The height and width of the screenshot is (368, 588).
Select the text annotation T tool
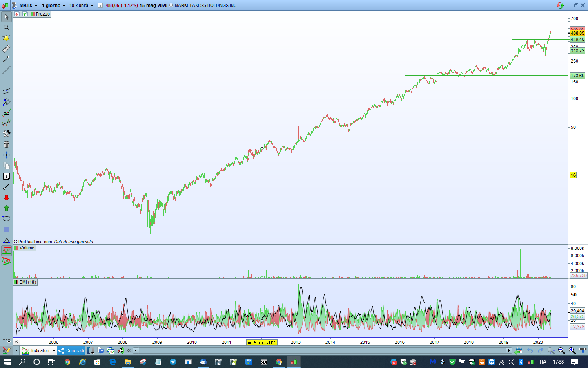7,176
